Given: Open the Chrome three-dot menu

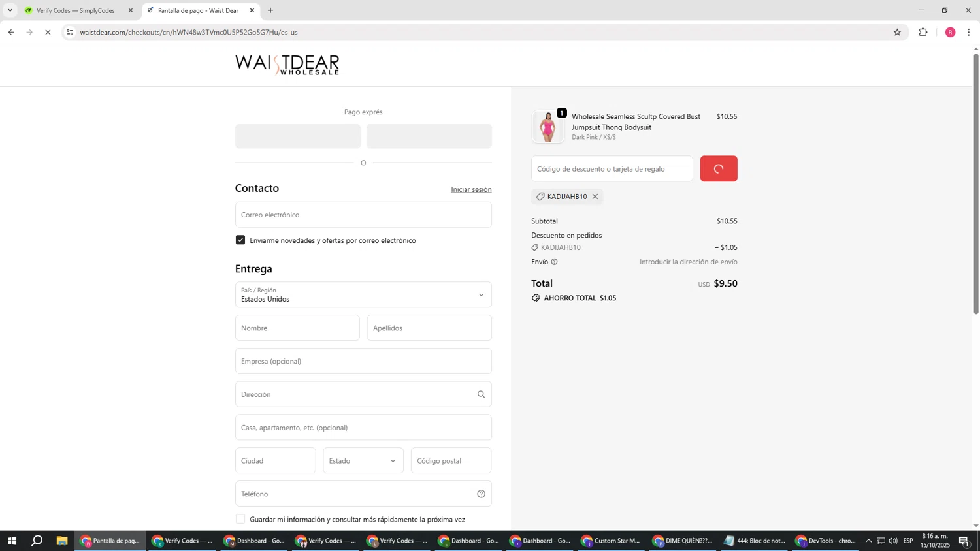Looking at the screenshot, I should [x=968, y=32].
